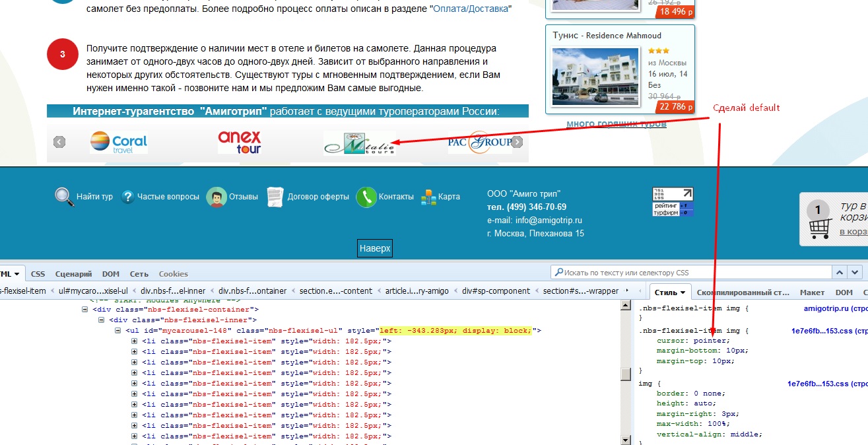Focus the Firebug CSS selector search field
This screenshot has width=868, height=445.
pos(690,272)
